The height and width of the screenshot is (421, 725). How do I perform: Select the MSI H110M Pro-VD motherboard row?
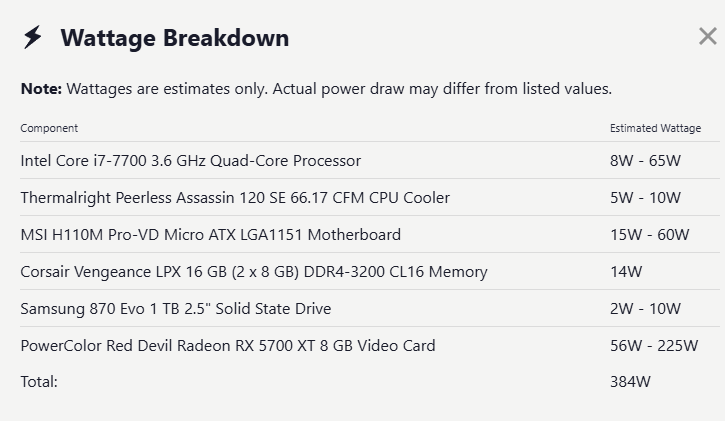pos(370,234)
